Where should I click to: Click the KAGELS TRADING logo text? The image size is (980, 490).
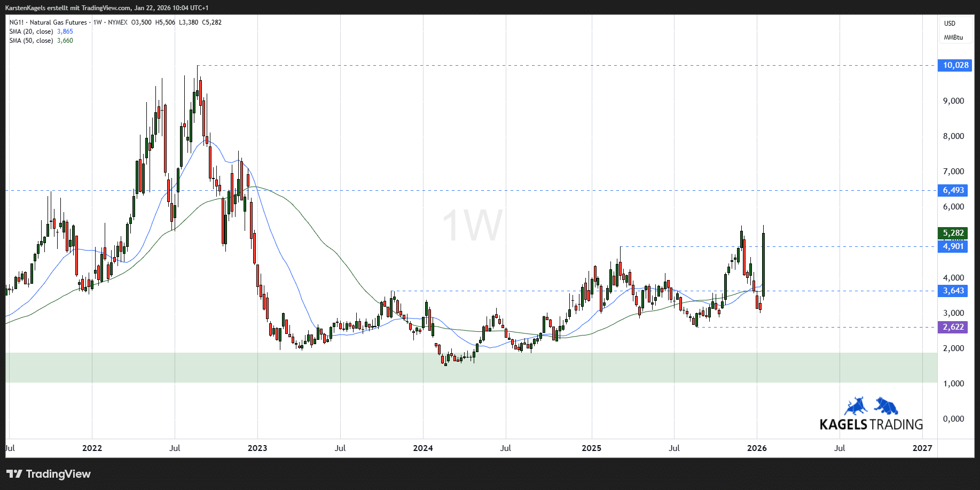pyautogui.click(x=871, y=425)
